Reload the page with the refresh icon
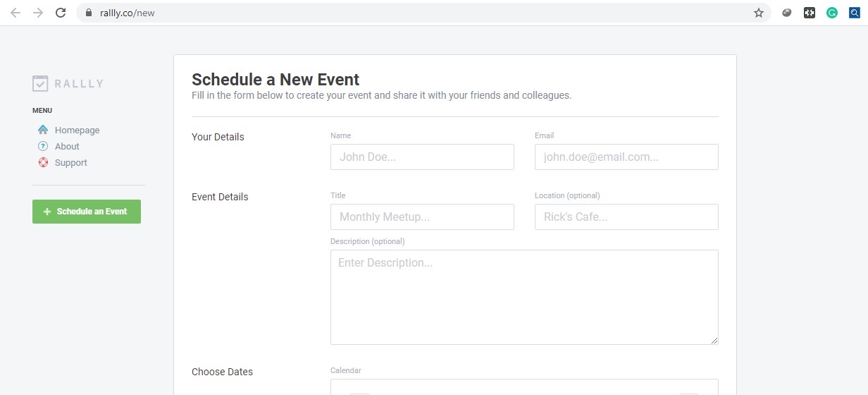868x395 pixels. [61, 13]
